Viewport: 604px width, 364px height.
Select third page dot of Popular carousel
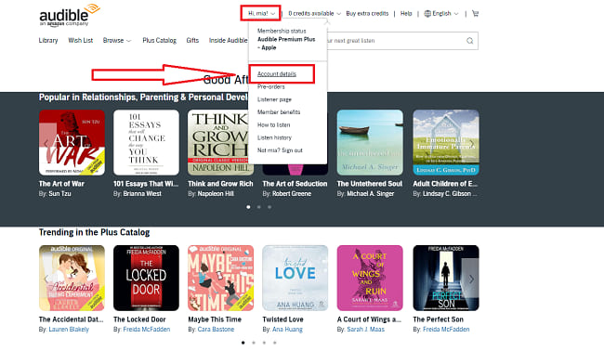click(269, 207)
